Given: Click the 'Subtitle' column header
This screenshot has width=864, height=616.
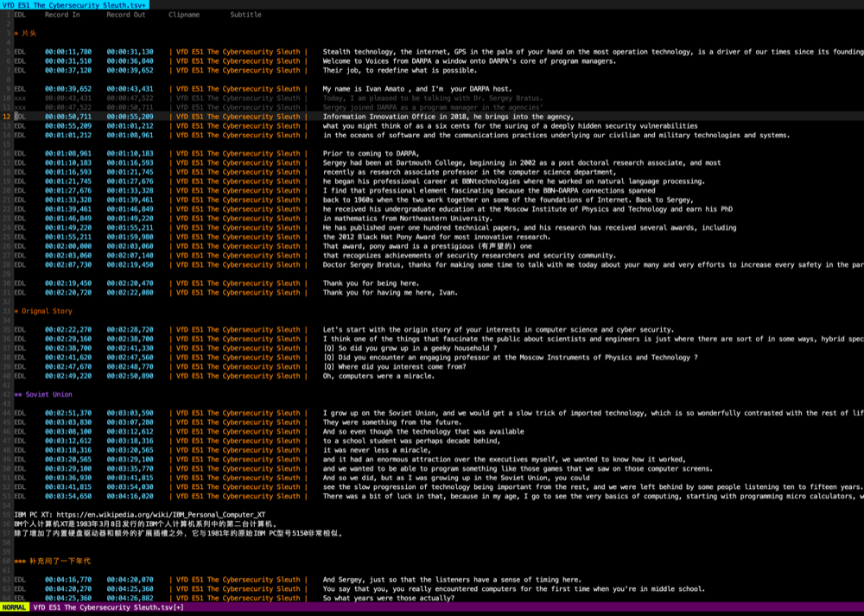Looking at the screenshot, I should [x=245, y=15].
